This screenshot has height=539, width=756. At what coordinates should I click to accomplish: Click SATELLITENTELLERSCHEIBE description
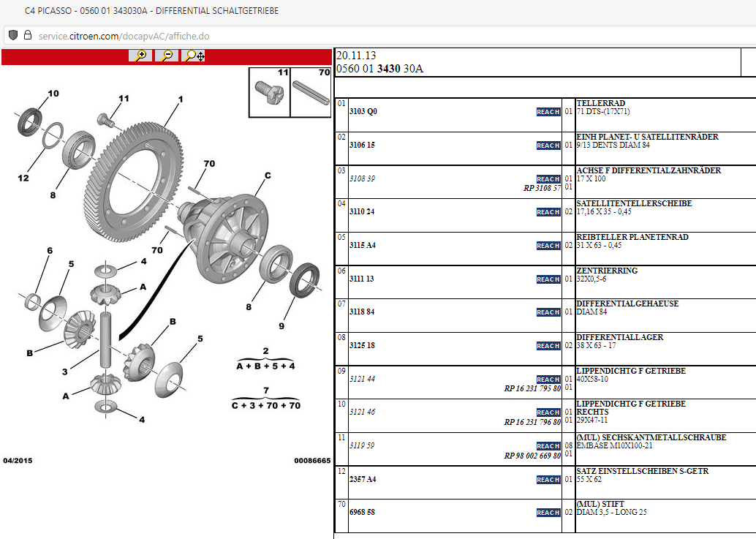coord(634,203)
